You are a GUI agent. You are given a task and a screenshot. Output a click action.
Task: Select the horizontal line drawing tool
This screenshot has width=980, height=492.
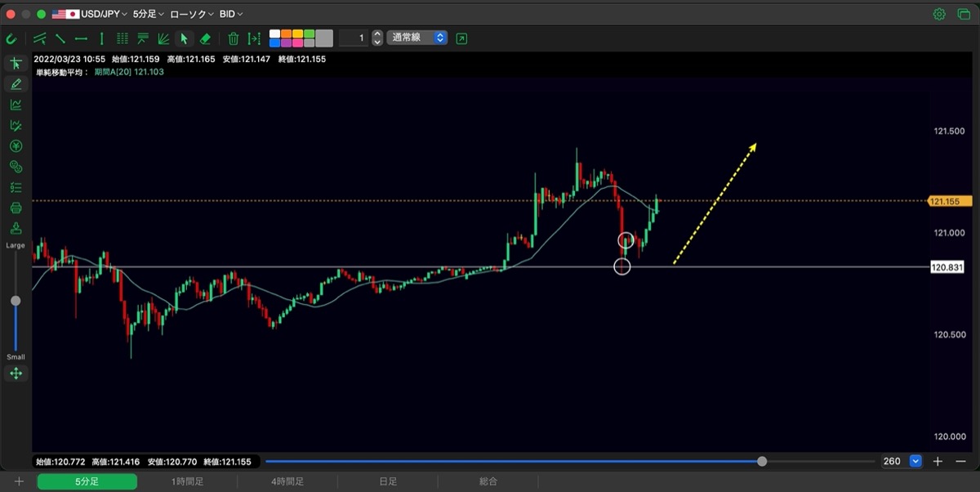point(81,38)
